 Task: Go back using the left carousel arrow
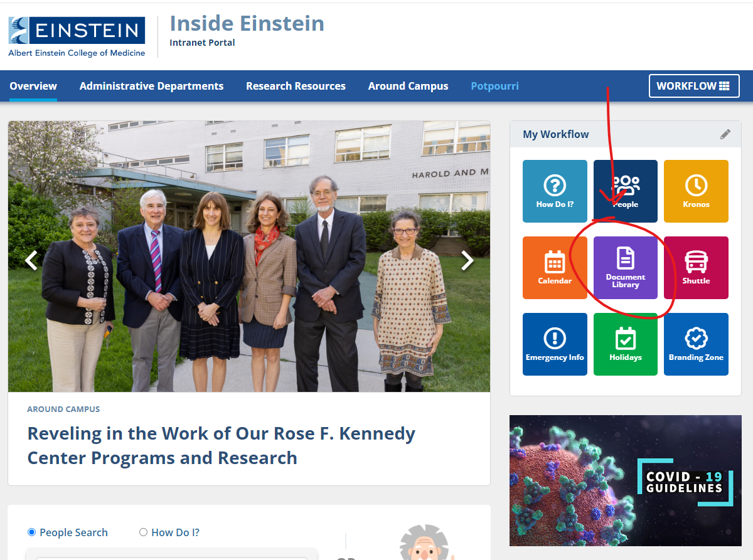click(x=30, y=260)
